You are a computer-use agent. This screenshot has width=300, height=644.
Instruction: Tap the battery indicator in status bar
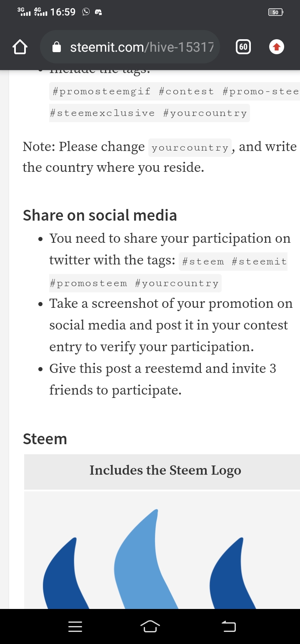[x=276, y=12]
